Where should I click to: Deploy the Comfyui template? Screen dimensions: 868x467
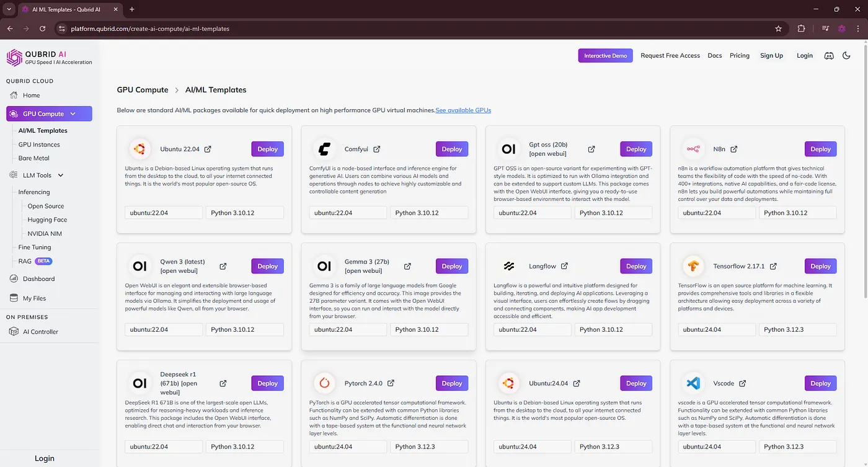coord(452,149)
